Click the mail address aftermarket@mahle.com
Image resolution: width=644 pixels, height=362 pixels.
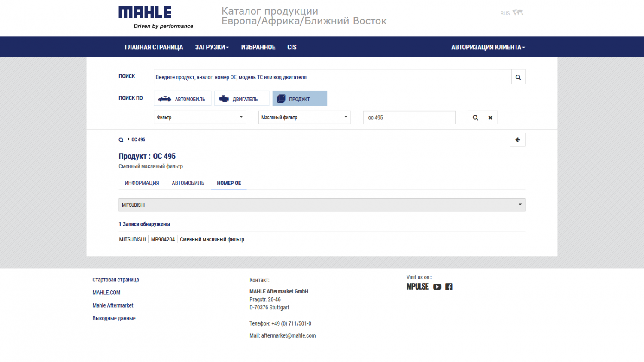click(x=289, y=336)
